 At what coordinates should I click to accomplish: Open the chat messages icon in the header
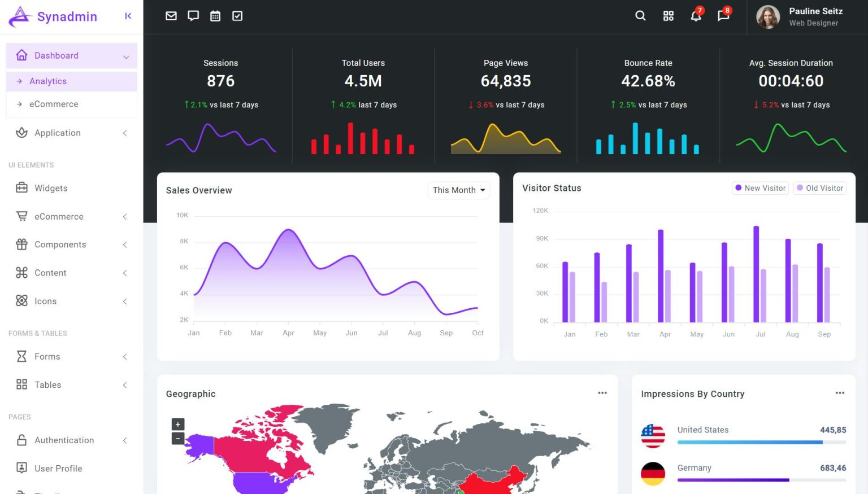click(193, 16)
